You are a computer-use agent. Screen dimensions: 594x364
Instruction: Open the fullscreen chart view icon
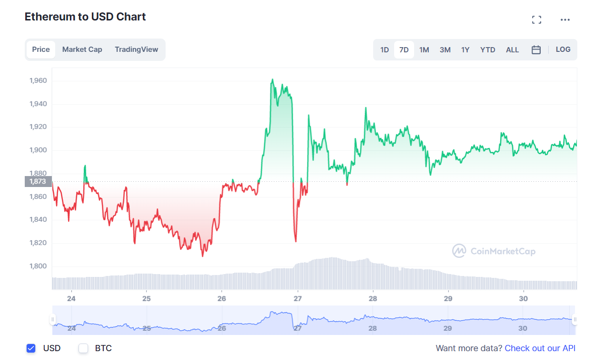(537, 20)
